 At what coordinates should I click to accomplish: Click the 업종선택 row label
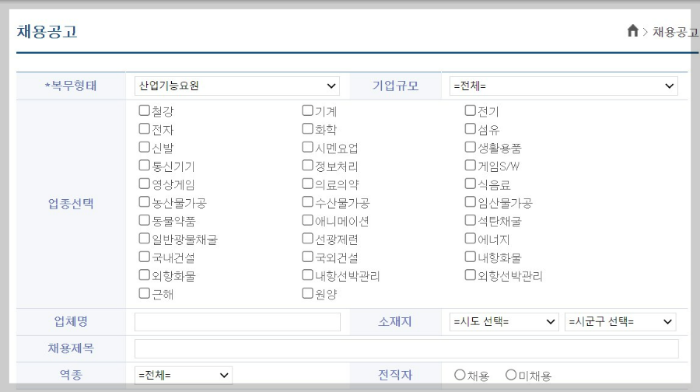tap(71, 204)
